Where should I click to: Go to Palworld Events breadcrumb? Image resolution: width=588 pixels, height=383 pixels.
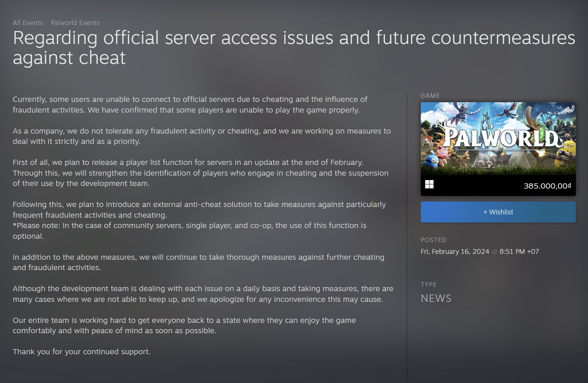coord(75,23)
